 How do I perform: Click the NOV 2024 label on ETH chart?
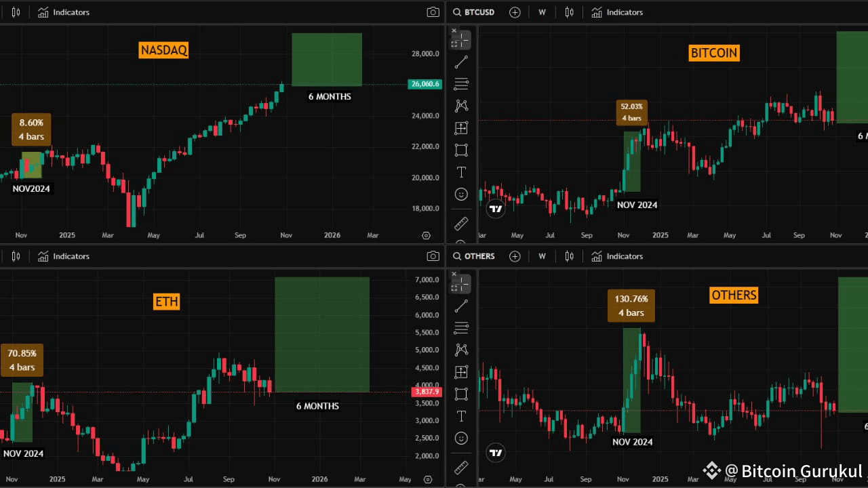(23, 453)
